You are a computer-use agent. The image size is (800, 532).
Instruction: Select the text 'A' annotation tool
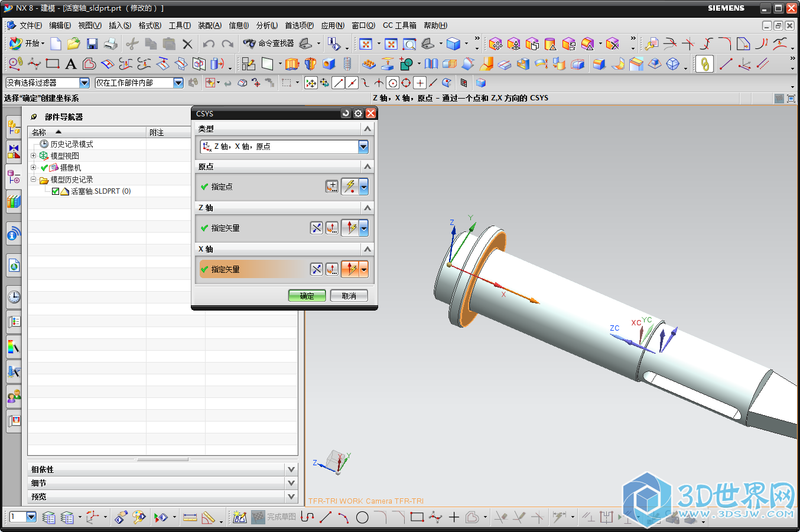point(71,64)
